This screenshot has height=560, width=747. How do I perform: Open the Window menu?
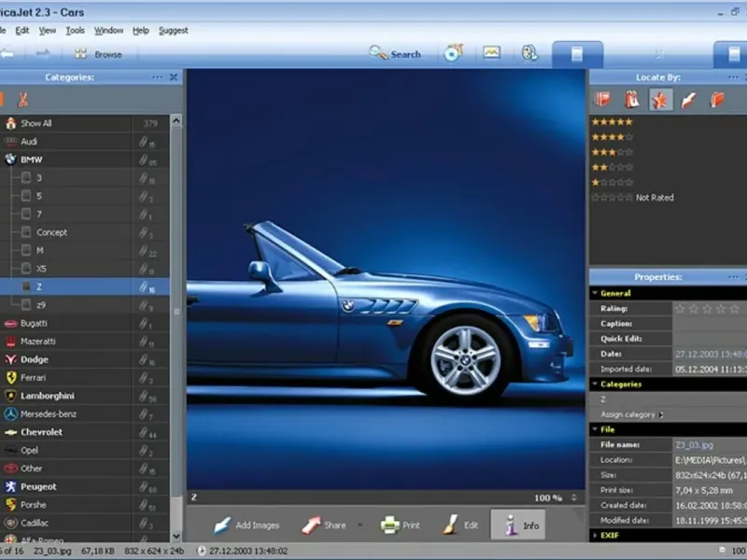tap(108, 30)
